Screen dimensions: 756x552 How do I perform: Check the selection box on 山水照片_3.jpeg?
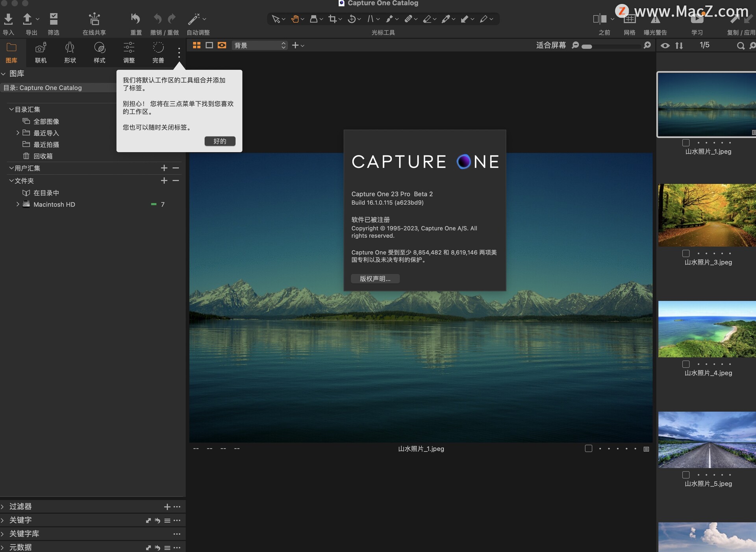point(687,253)
